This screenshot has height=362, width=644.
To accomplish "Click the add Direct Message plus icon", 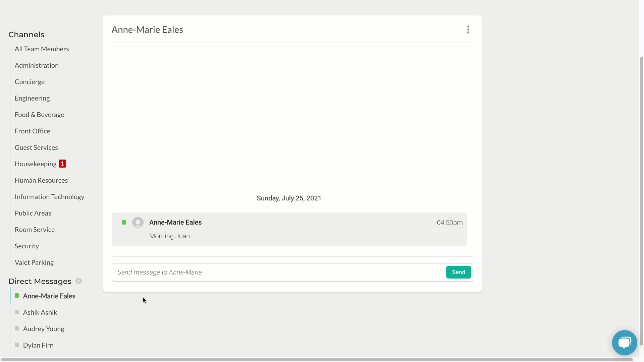I will 78,281.
